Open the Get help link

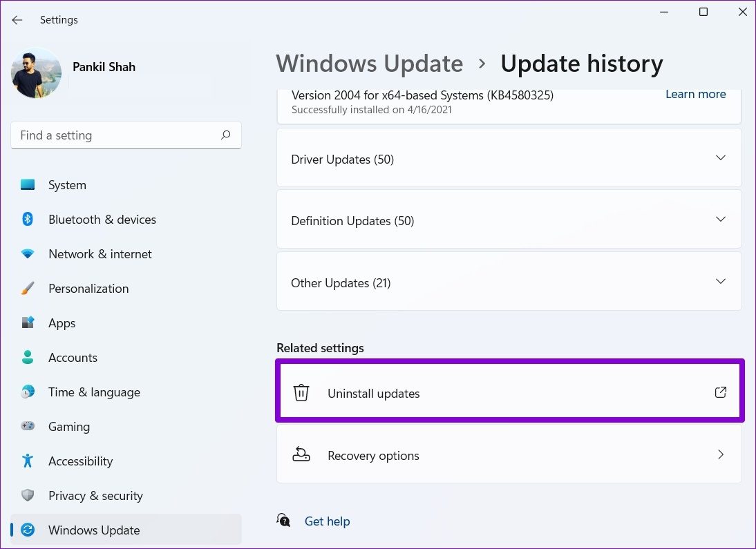point(327,521)
